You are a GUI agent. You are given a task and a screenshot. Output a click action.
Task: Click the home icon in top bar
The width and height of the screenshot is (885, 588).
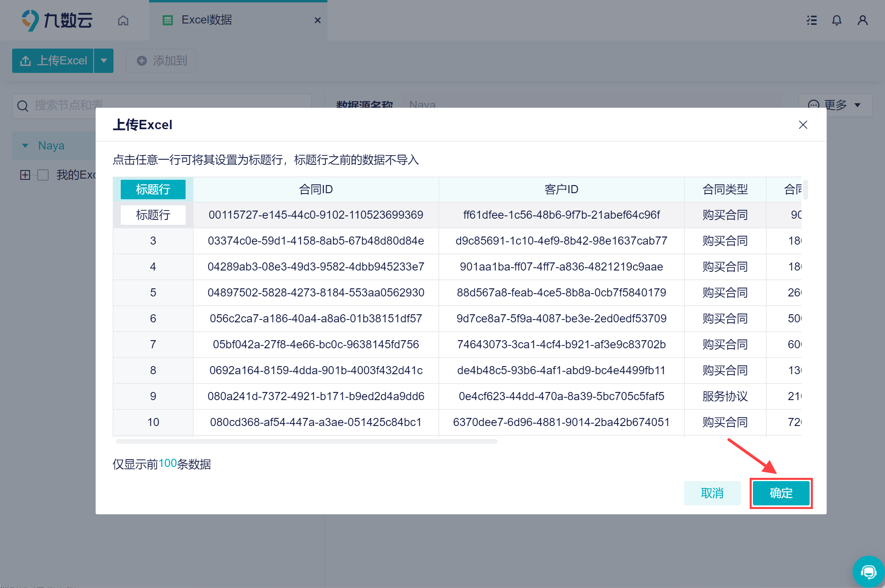[x=123, y=20]
